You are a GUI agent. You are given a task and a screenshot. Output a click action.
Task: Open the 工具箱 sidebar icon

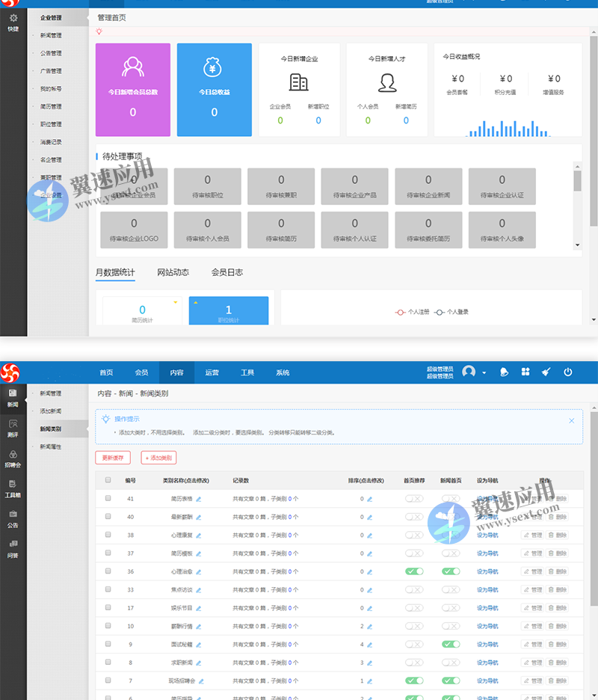[13, 488]
